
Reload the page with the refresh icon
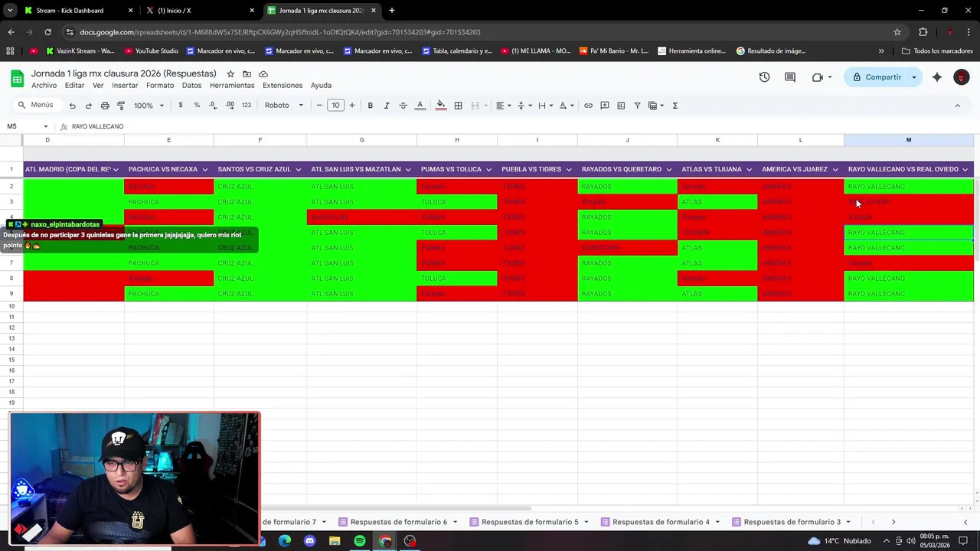coord(47,32)
